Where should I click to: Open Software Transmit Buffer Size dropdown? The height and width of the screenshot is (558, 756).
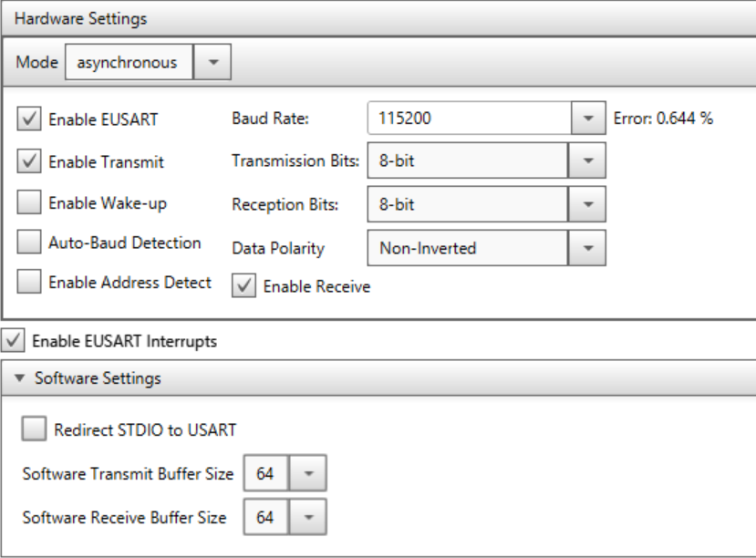click(308, 473)
